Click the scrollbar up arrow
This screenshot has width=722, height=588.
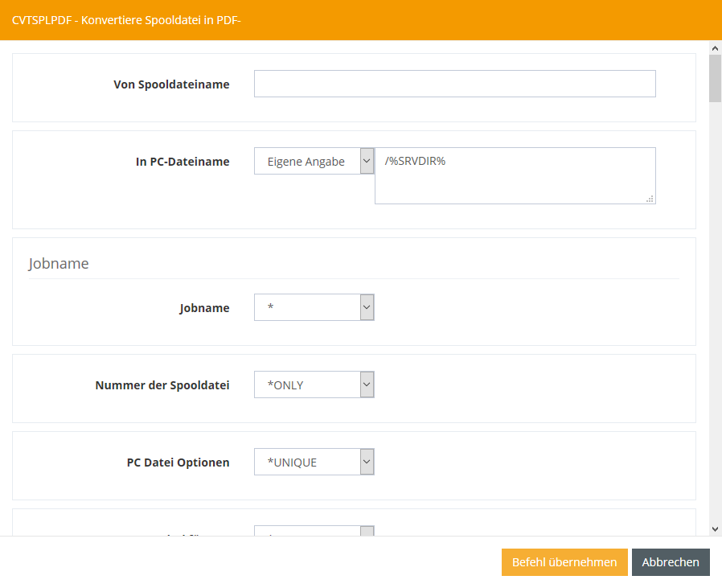tap(715, 48)
